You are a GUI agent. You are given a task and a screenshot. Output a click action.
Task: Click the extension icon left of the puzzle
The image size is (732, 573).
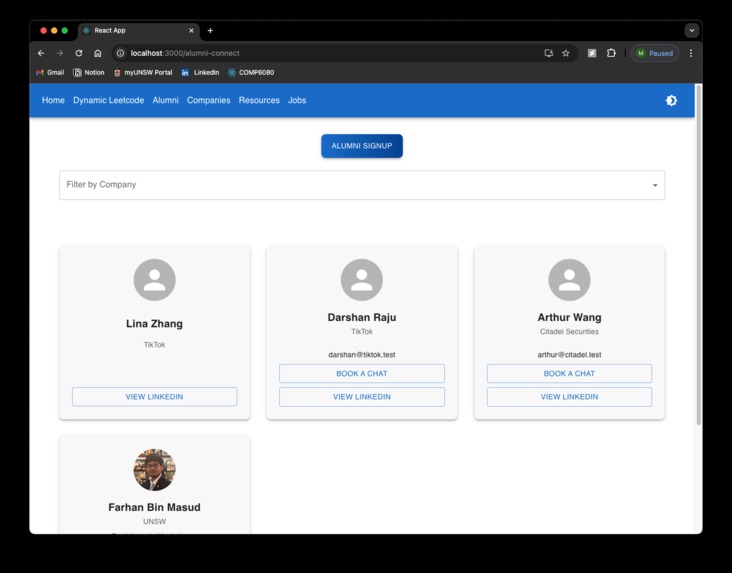pos(592,53)
